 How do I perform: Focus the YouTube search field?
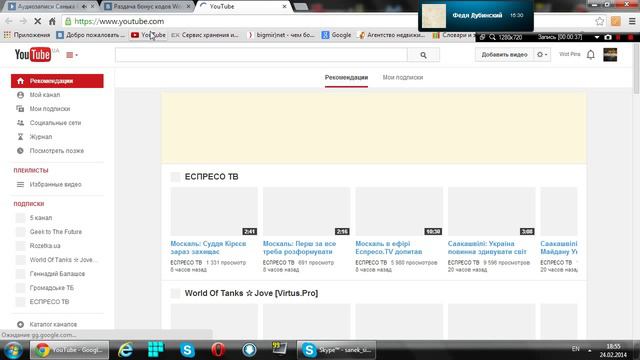point(261,55)
